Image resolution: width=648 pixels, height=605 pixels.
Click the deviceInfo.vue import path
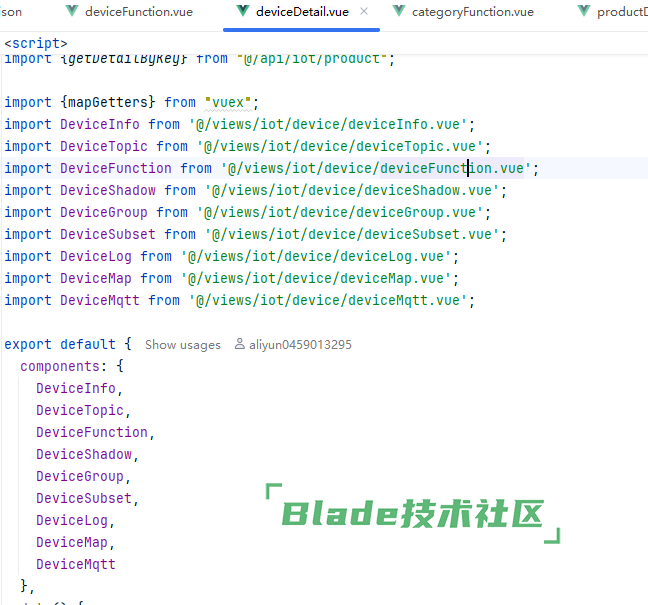[x=329, y=124]
